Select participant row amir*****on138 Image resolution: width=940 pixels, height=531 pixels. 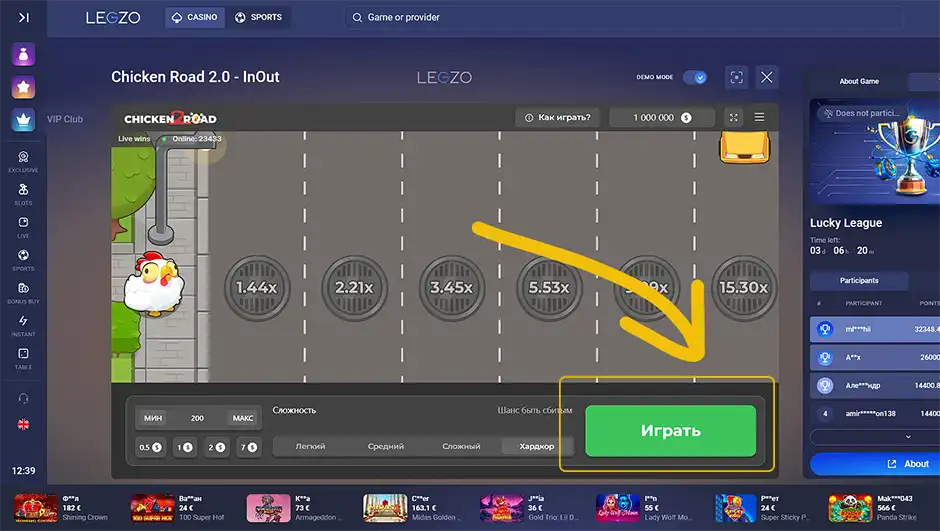(875, 414)
